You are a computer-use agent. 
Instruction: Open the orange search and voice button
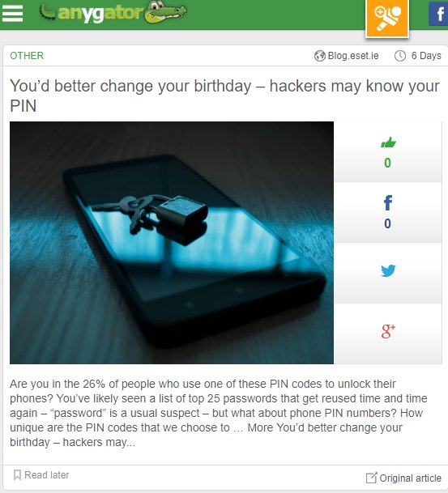coord(387,19)
